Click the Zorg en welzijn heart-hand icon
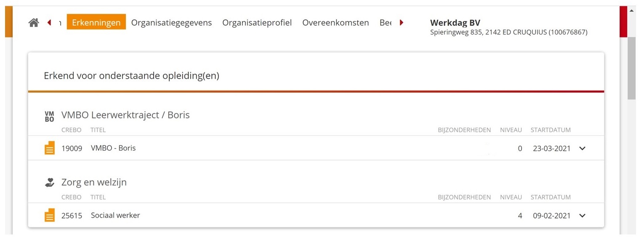The height and width of the screenshot is (245, 644). [x=50, y=182]
